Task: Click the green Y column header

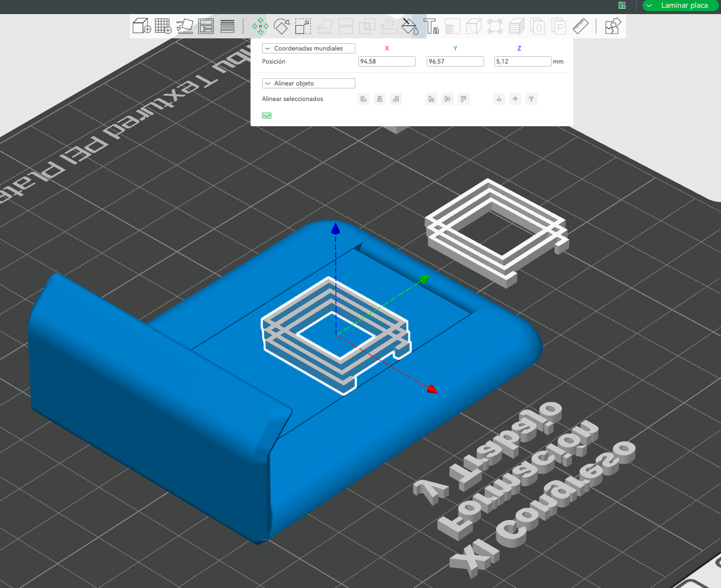Action: coord(455,49)
